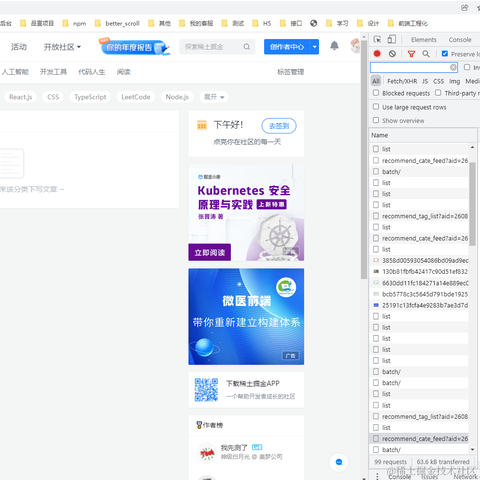Enable the Third-party requests checkbox
The height and width of the screenshot is (480, 480).
click(x=438, y=93)
